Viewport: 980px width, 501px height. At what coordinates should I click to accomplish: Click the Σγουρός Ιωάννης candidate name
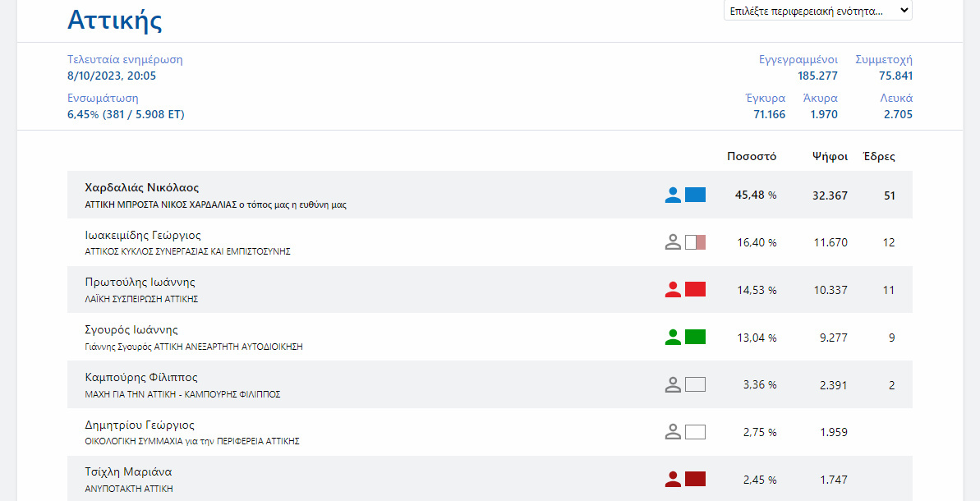131,329
